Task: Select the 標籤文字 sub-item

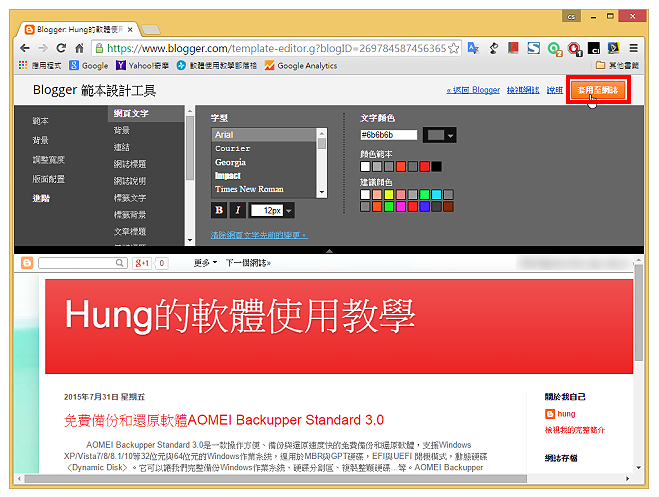Action: click(130, 197)
